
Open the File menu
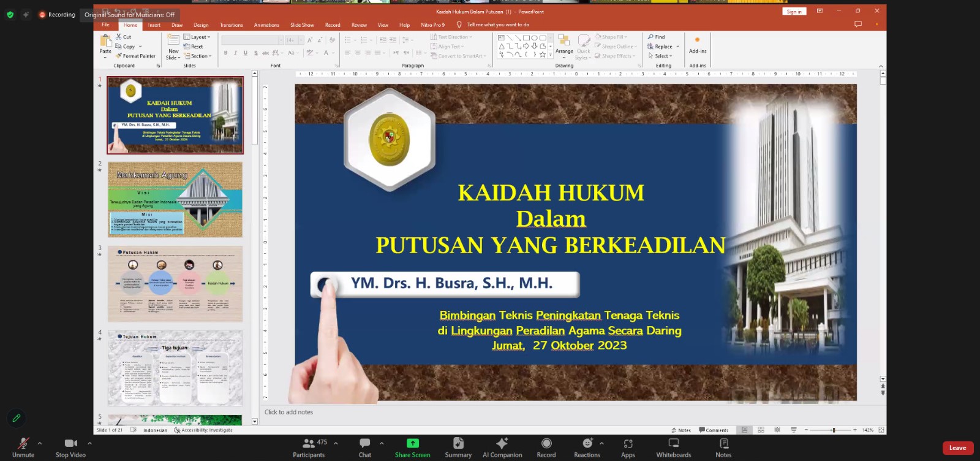(x=105, y=25)
